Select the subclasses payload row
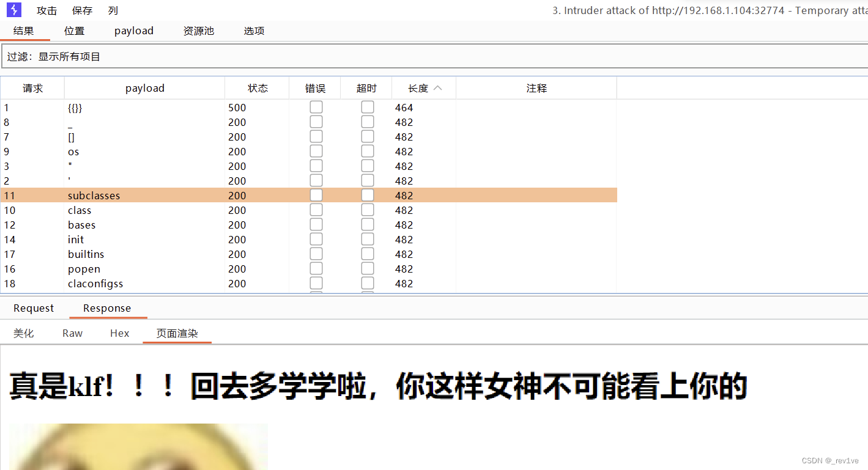The image size is (868, 470). 308,196
